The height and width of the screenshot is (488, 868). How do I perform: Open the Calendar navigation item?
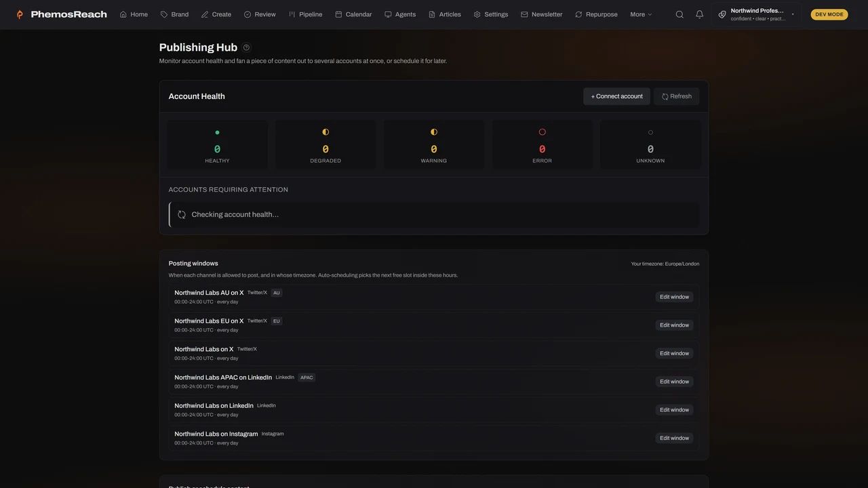click(x=353, y=14)
